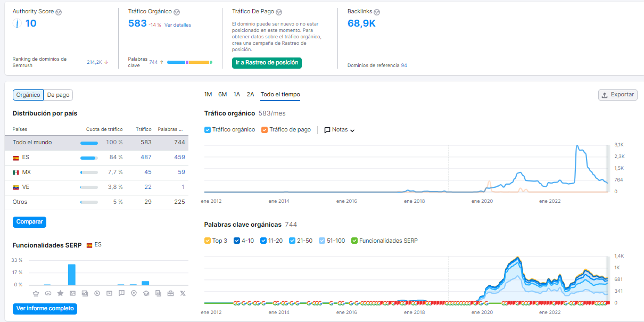Open the Ver detalles link
This screenshot has width=644, height=322.
(178, 25)
